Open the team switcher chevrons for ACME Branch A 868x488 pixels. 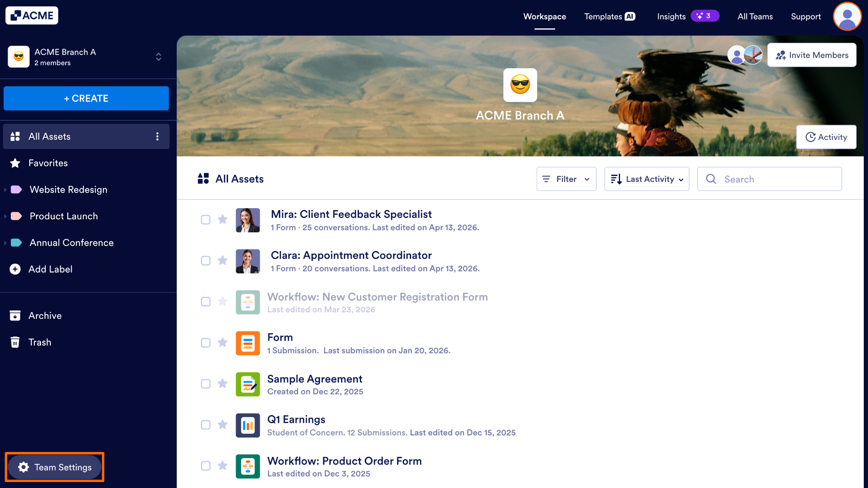pos(159,57)
